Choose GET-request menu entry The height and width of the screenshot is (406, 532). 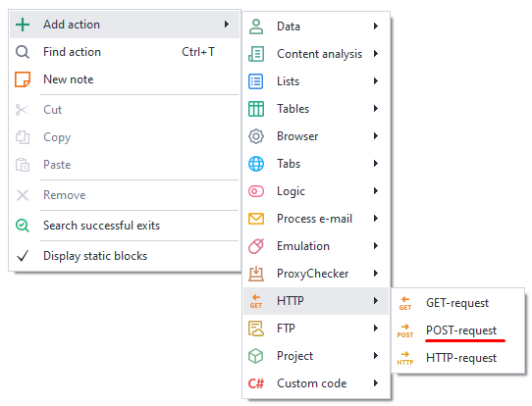tap(458, 303)
